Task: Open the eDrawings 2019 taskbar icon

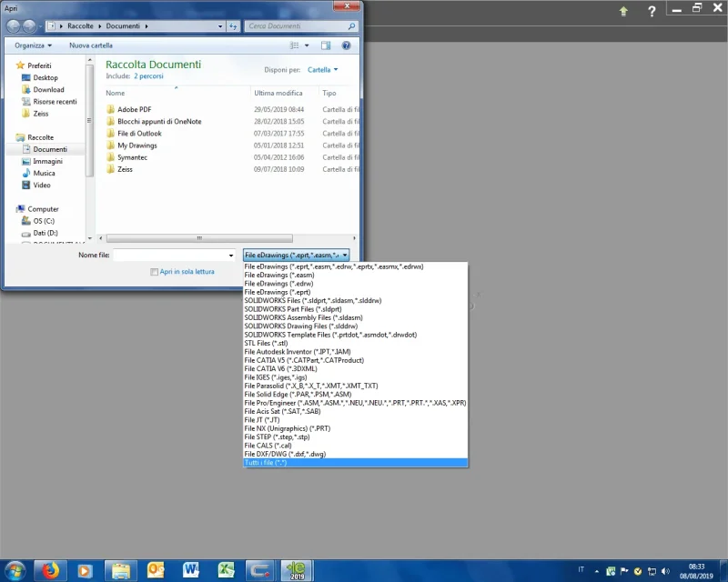Action: pyautogui.click(x=296, y=570)
